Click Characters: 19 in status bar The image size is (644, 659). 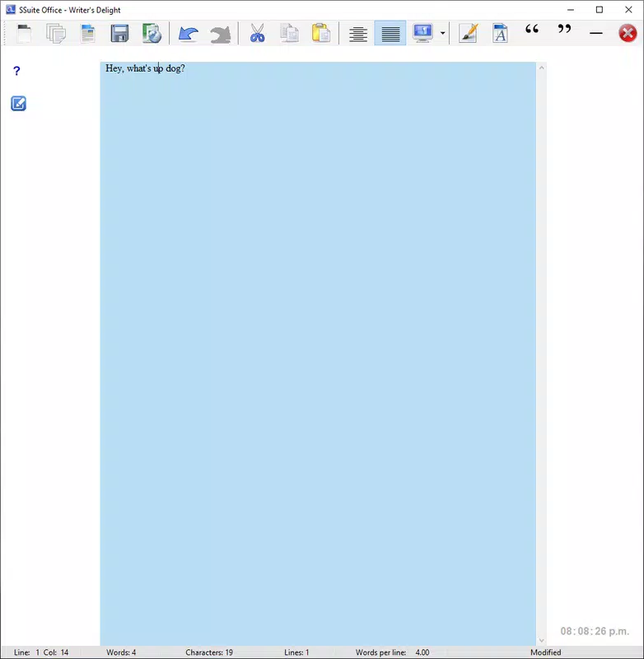(209, 652)
